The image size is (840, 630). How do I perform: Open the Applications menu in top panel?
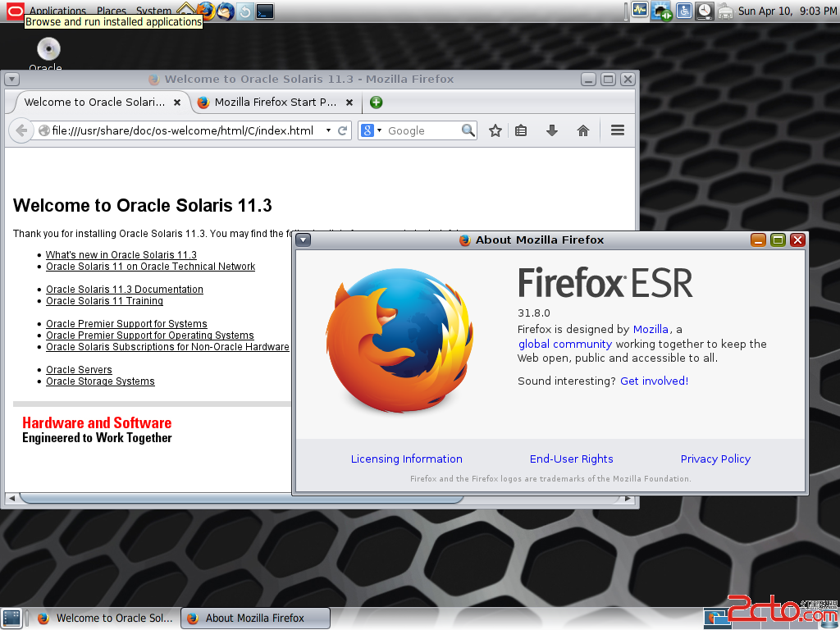(x=57, y=10)
